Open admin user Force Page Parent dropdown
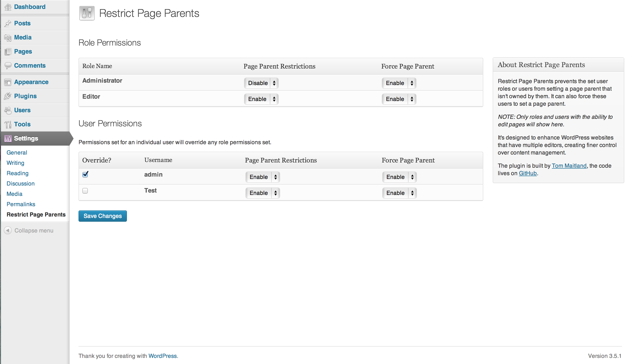The height and width of the screenshot is (364, 629). (x=399, y=177)
